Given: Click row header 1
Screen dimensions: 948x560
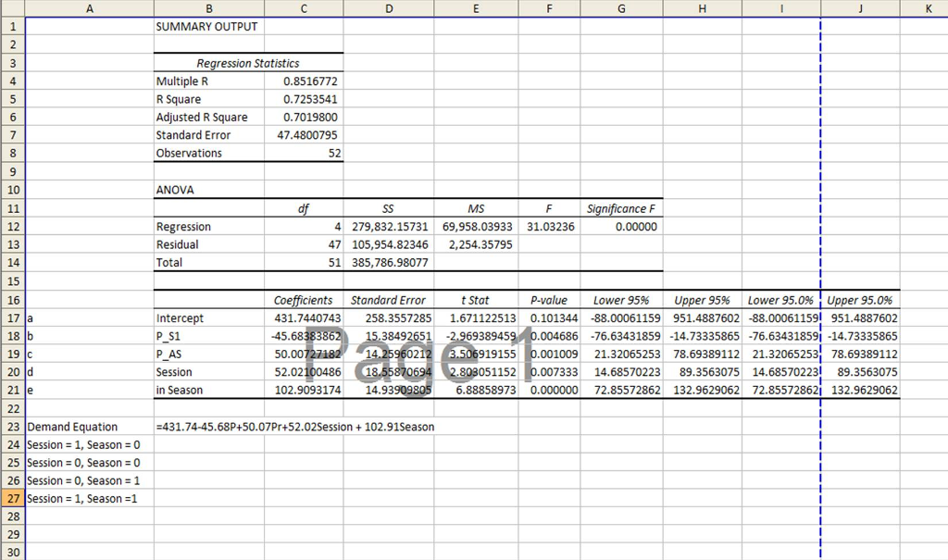Looking at the screenshot, I should tap(10, 26).
